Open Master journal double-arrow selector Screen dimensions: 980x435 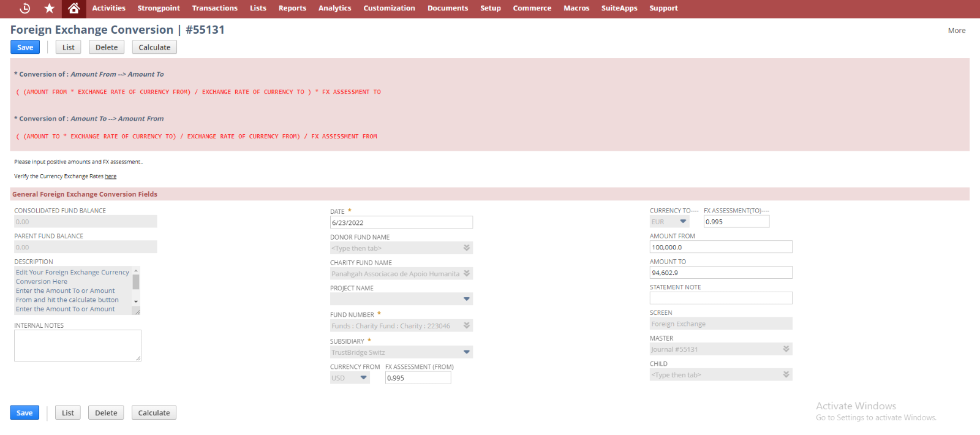[x=786, y=349]
